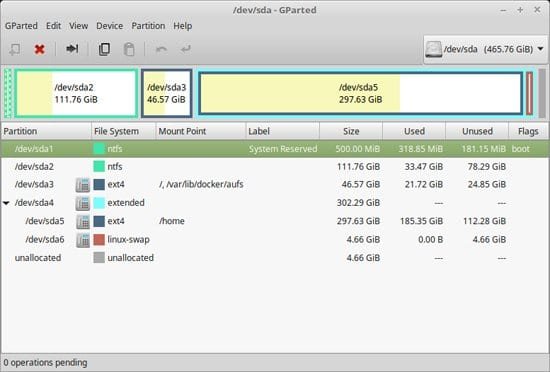
Task: Click the ext4 color swatch for /dev/sda3
Action: coord(99,184)
